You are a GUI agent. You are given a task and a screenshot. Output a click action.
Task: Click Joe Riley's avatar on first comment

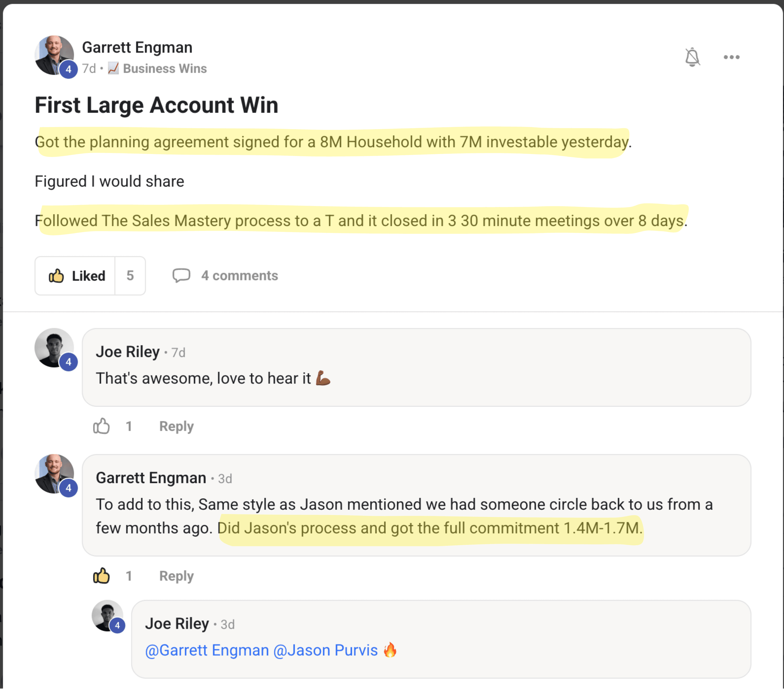click(54, 347)
